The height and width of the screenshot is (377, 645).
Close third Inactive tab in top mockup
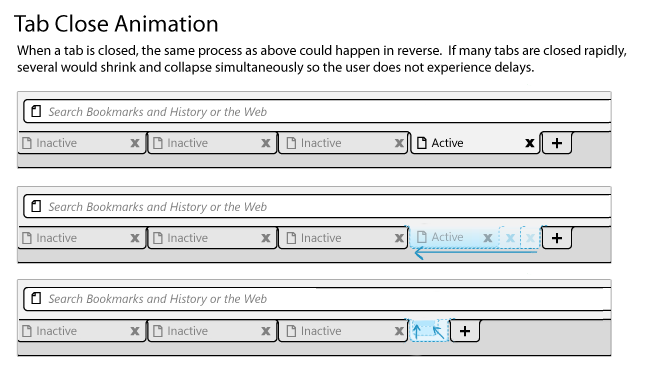399,143
